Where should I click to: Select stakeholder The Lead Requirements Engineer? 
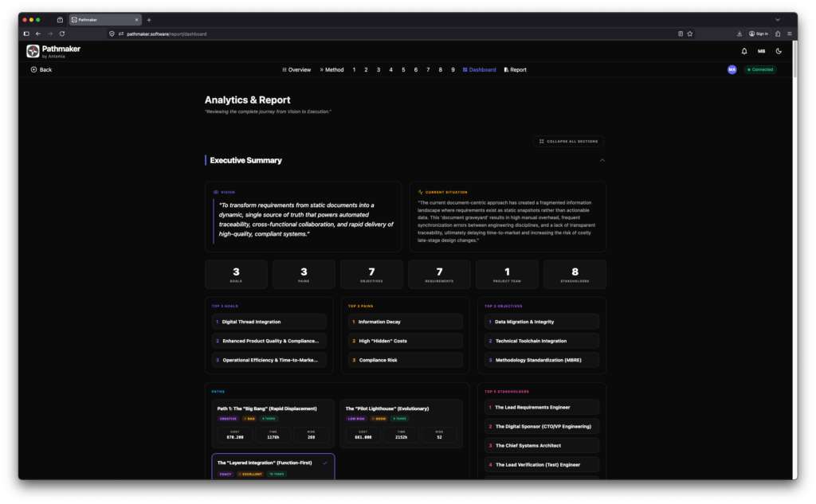(x=542, y=407)
